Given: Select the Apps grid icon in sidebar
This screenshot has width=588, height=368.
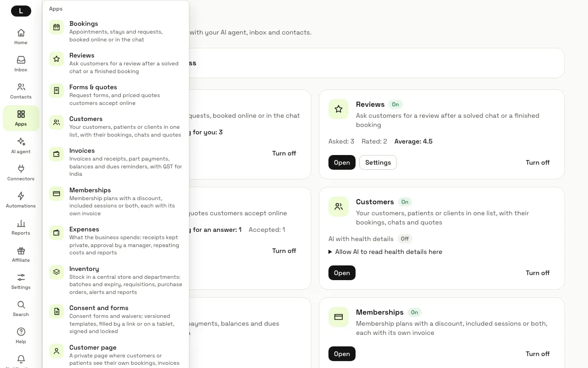Looking at the screenshot, I should [21, 118].
